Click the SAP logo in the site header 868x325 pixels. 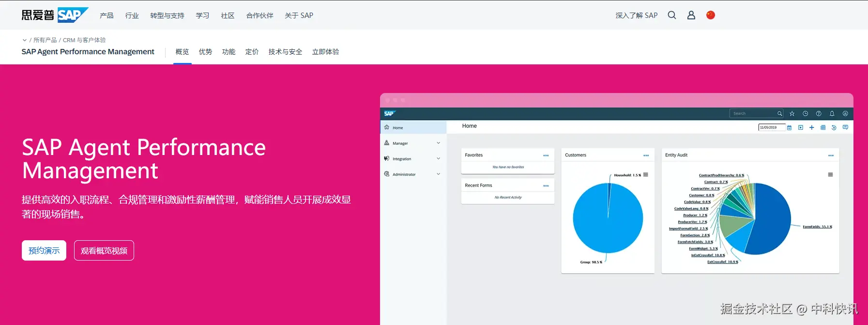(55, 15)
